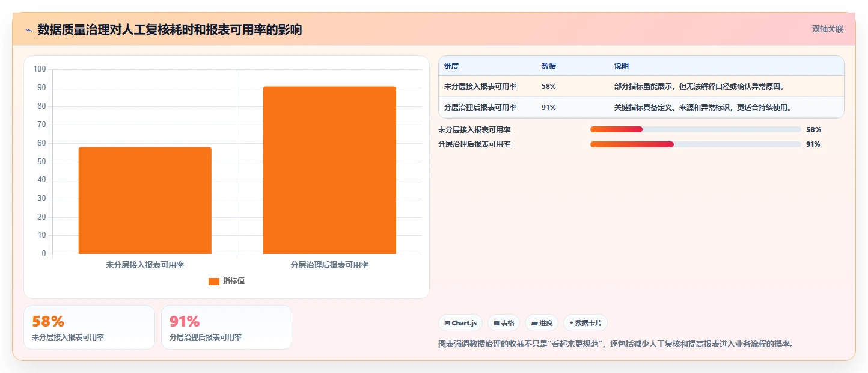The height and width of the screenshot is (373, 868).
Task: Click the 进度 tag
Action: pos(542,323)
